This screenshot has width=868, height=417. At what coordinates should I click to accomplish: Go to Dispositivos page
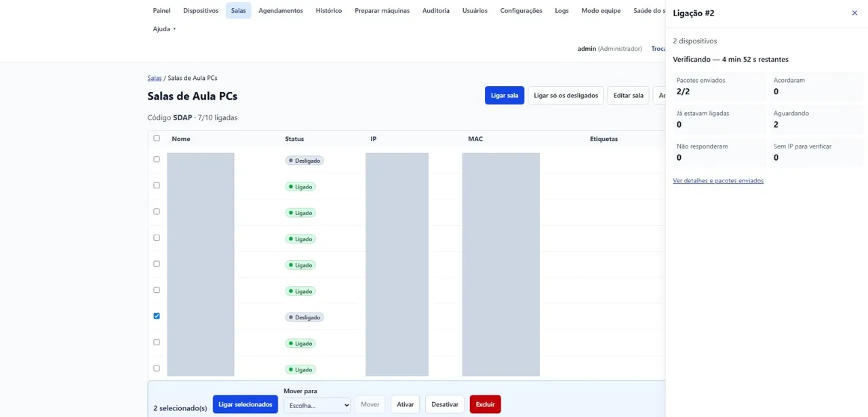(x=201, y=11)
